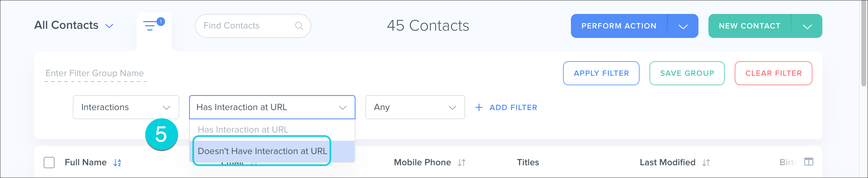Open the Any value dropdown
The image size is (868, 178).
click(415, 107)
